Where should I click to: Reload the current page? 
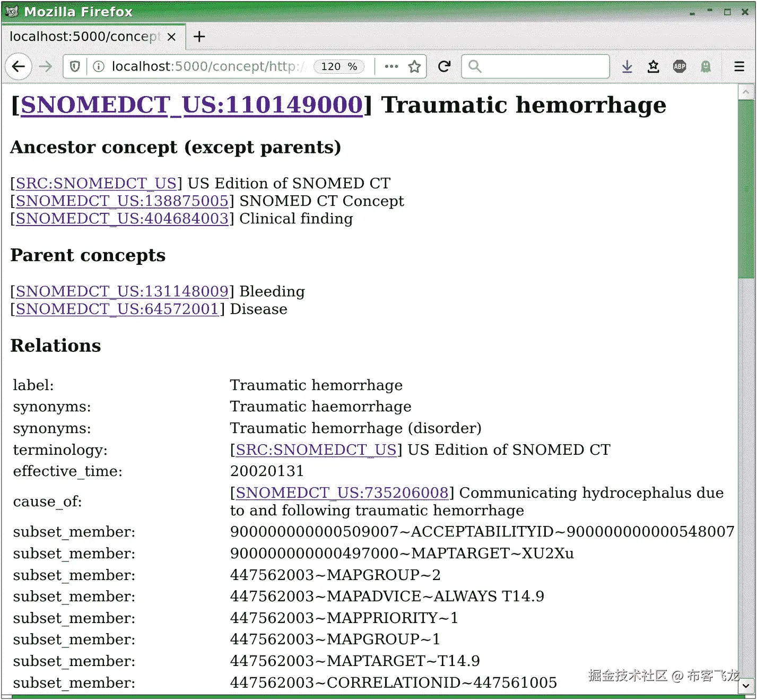(445, 66)
